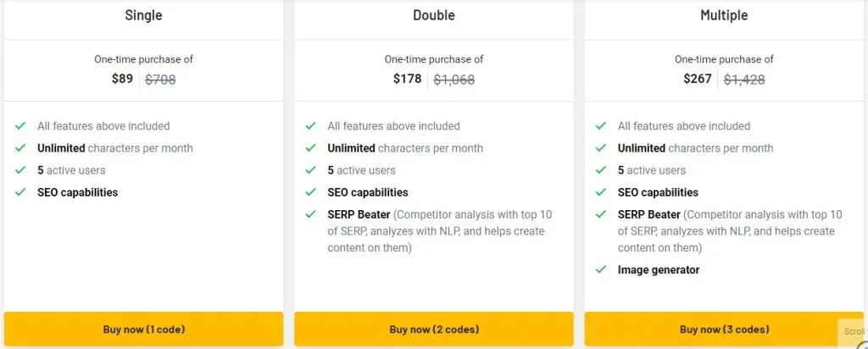The height and width of the screenshot is (349, 868).
Task: Select the Multiple plan heading
Action: pos(724,15)
